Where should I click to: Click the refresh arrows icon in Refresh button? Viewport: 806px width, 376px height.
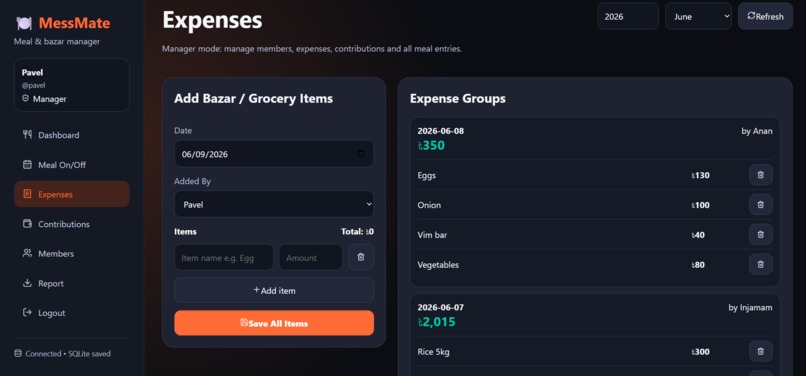[751, 16]
